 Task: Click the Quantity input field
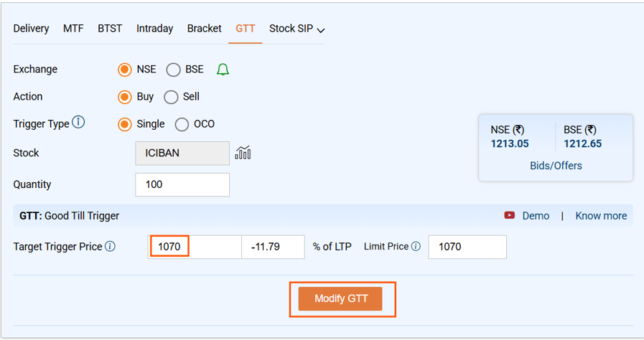point(182,184)
